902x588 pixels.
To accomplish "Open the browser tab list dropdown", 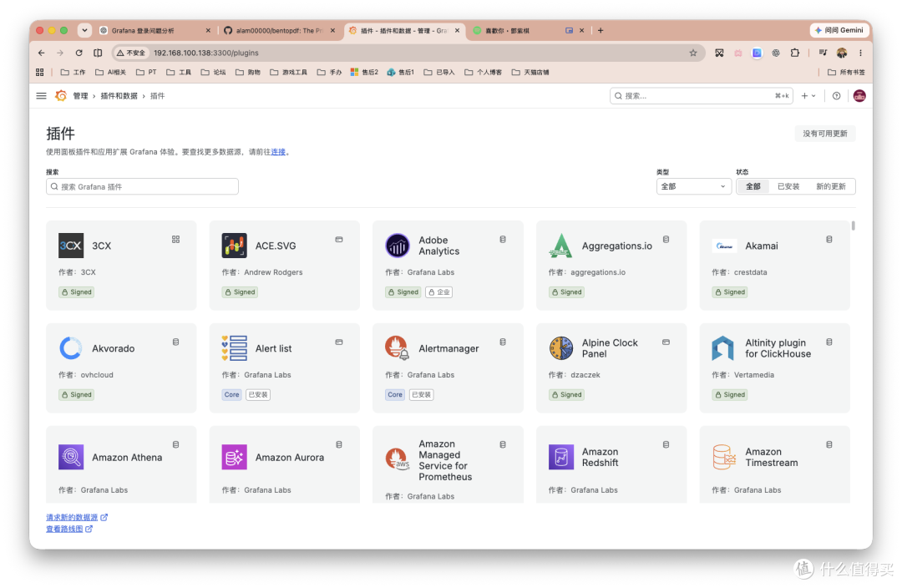I will [x=84, y=31].
